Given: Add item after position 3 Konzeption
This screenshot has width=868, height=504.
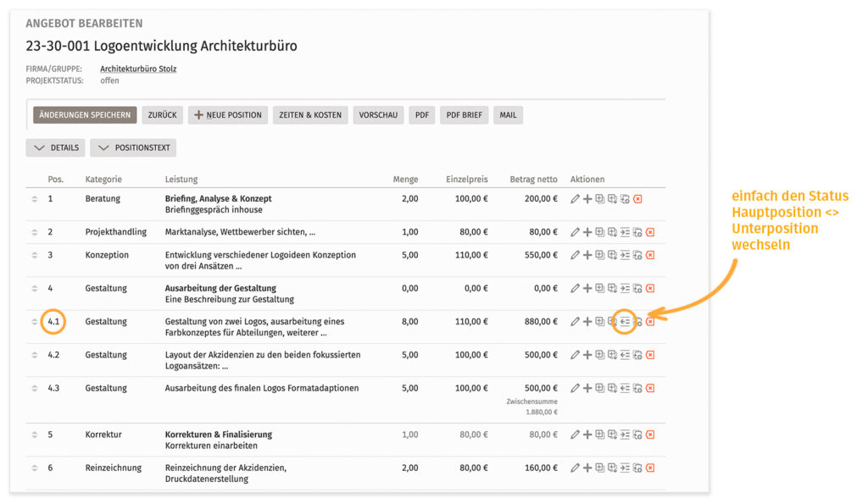Looking at the screenshot, I should (587, 255).
